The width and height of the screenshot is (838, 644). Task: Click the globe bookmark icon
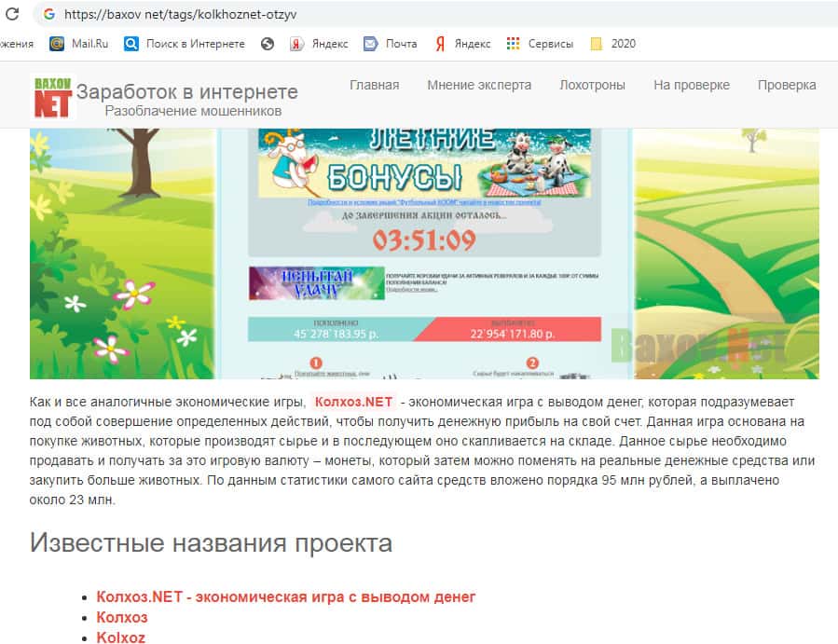(x=268, y=44)
